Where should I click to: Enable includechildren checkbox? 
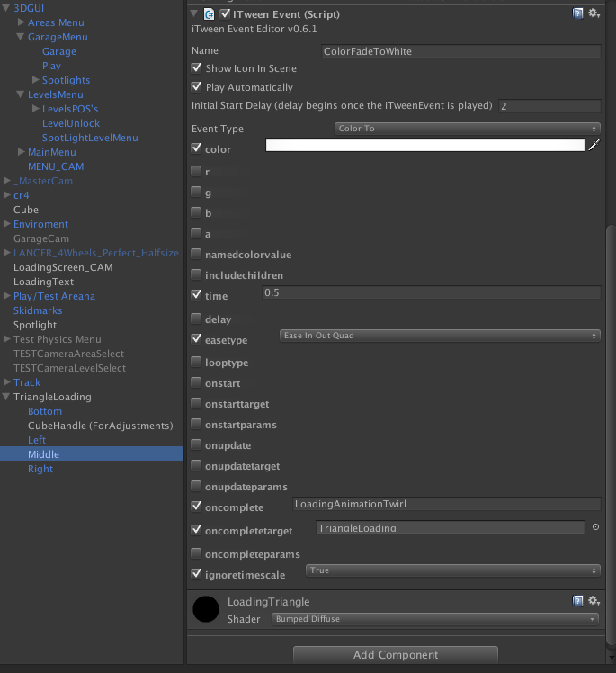[196, 274]
